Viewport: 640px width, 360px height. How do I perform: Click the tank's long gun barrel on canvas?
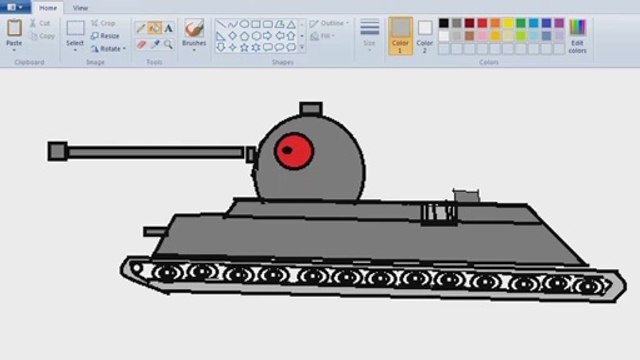155,152
